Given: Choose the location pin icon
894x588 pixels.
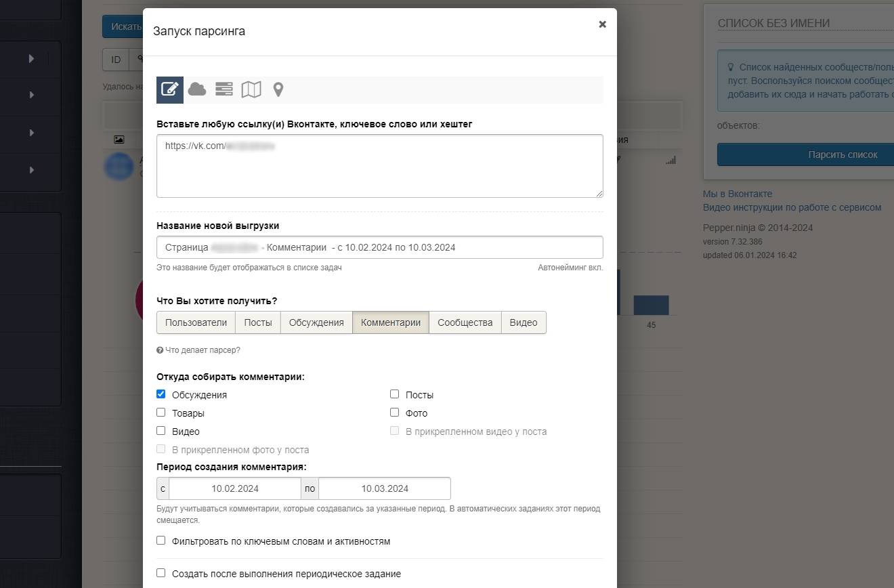Looking at the screenshot, I should coord(278,89).
